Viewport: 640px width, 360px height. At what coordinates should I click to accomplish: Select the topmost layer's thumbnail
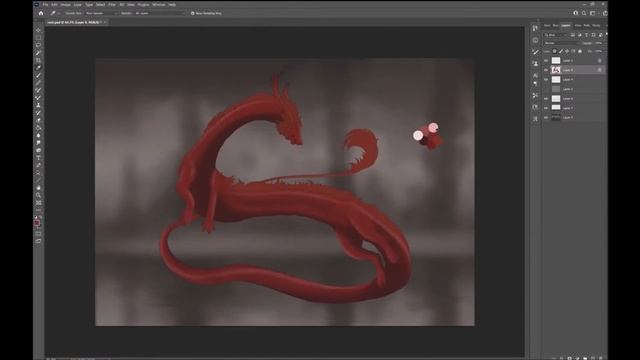(556, 60)
